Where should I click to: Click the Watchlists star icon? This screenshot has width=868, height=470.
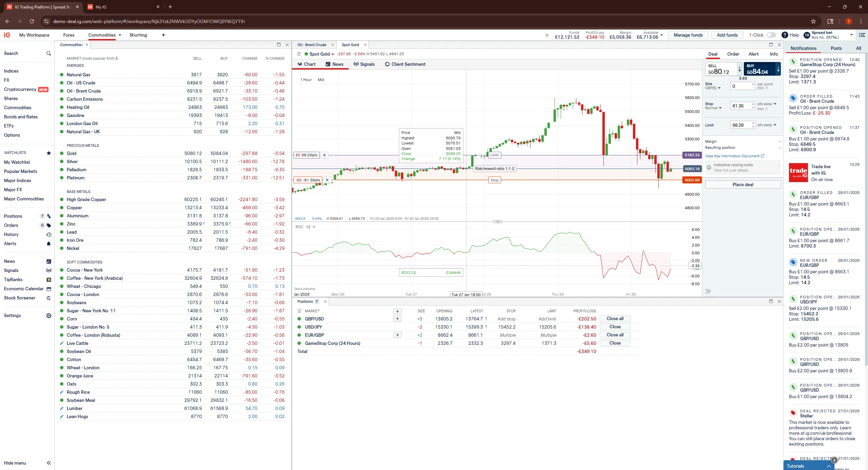(49, 153)
